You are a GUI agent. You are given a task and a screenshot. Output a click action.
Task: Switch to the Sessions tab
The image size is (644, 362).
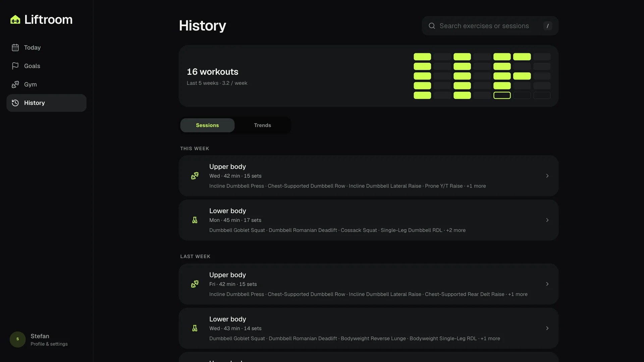(207, 125)
